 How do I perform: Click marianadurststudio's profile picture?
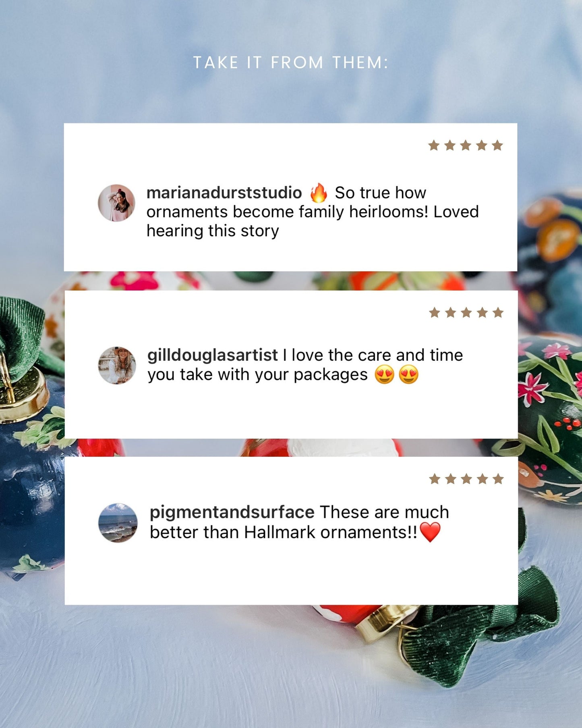pyautogui.click(x=116, y=203)
